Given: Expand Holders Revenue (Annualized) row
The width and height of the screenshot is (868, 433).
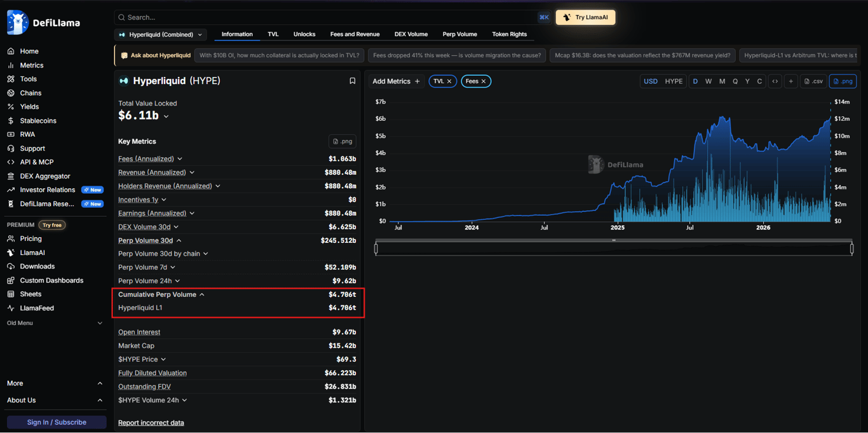Looking at the screenshot, I should (x=218, y=186).
